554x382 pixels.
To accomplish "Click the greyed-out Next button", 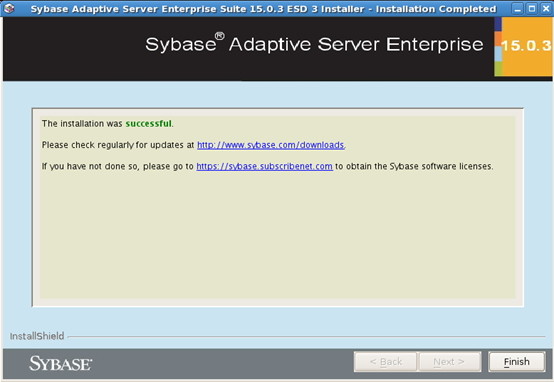I will click(x=450, y=362).
